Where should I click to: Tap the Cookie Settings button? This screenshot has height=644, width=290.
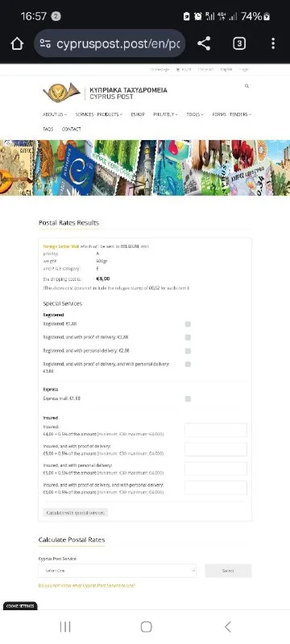tap(20, 606)
